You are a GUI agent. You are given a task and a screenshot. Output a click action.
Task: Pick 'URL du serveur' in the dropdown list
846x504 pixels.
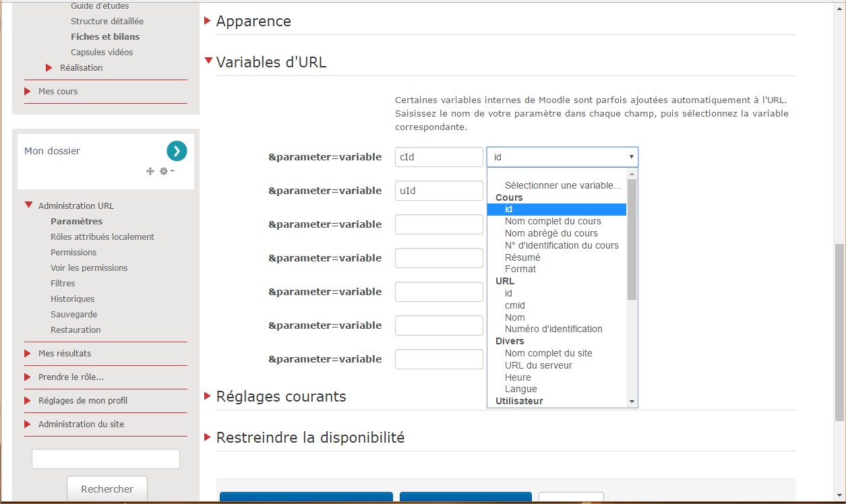(538, 365)
